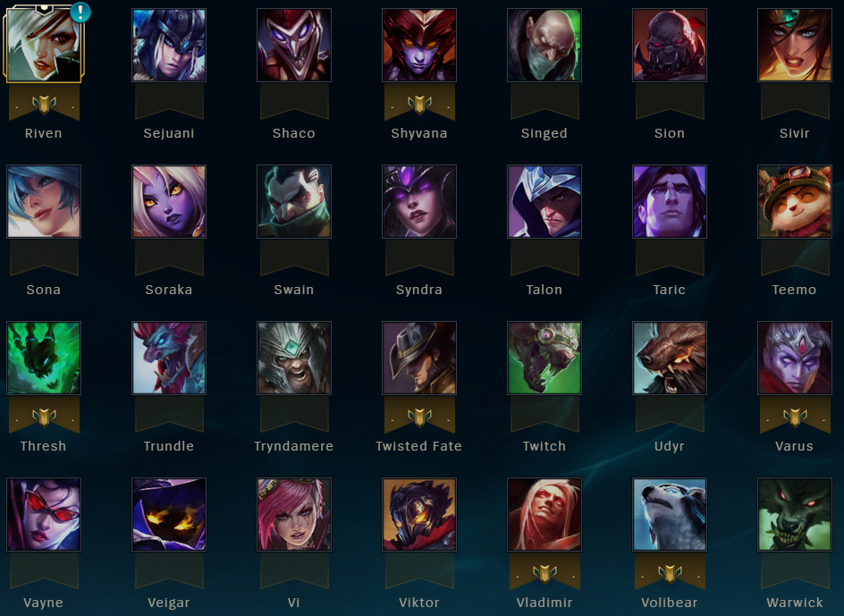Viewport: 844px width, 616px height.
Task: Click the empty mastery banner under Sejuani
Action: (169, 101)
